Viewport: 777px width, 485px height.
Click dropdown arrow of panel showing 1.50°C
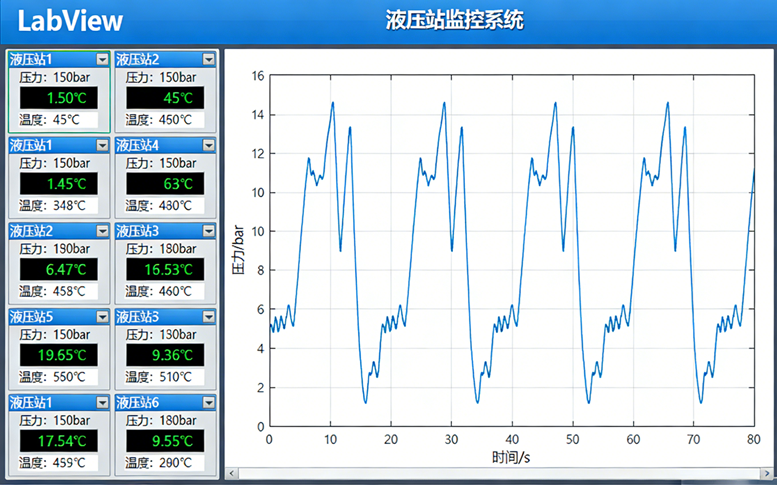coord(101,60)
